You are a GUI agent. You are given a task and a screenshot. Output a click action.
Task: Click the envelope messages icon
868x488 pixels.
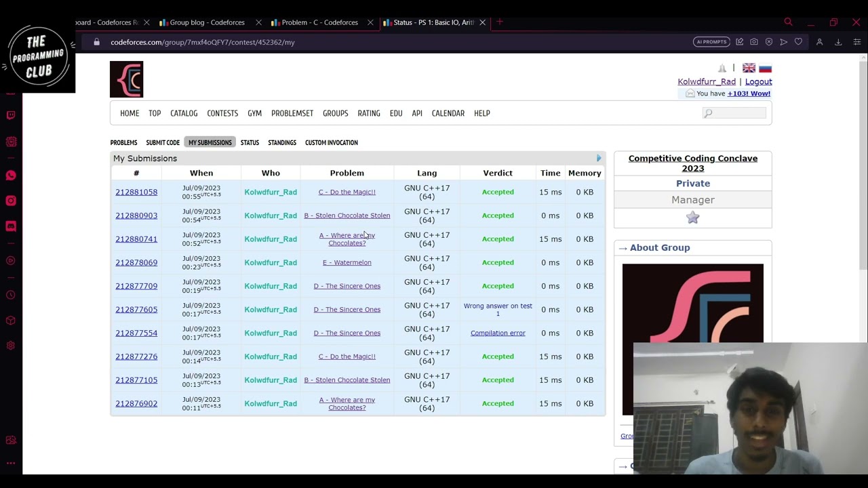pos(690,94)
